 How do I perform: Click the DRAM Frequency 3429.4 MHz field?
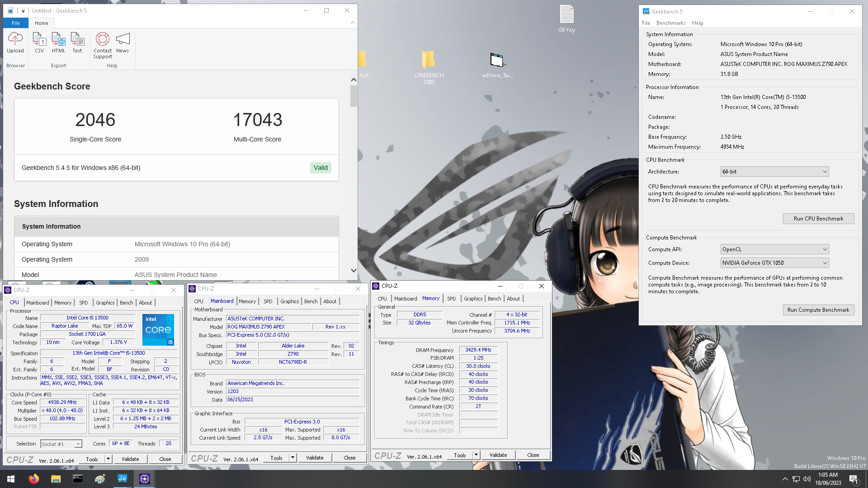[478, 350]
